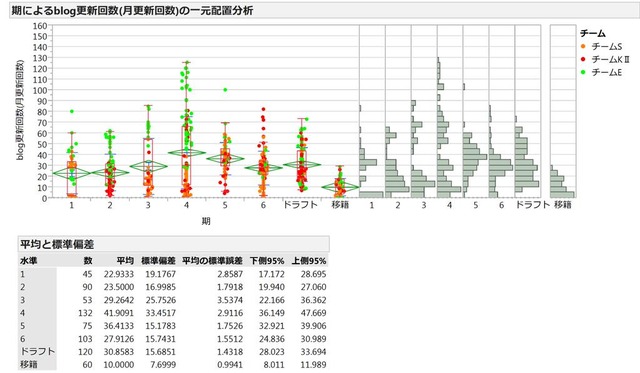Click the count value 132
640x373 pixels.
[85, 313]
